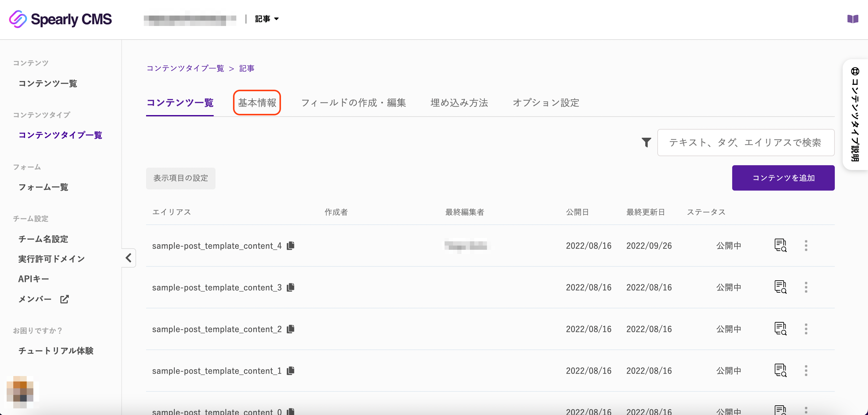The width and height of the screenshot is (868, 415).
Task: Open more options for sample-post_template_content_3
Action: click(x=806, y=287)
